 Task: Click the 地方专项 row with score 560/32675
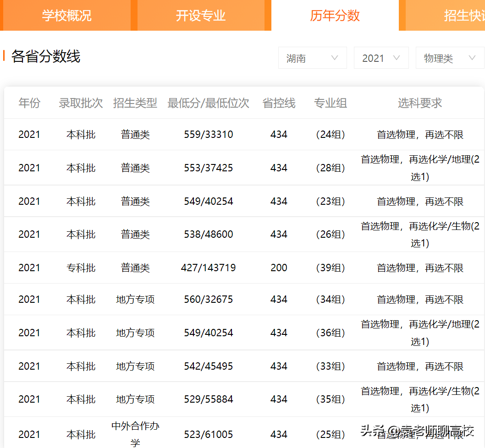coord(135,299)
